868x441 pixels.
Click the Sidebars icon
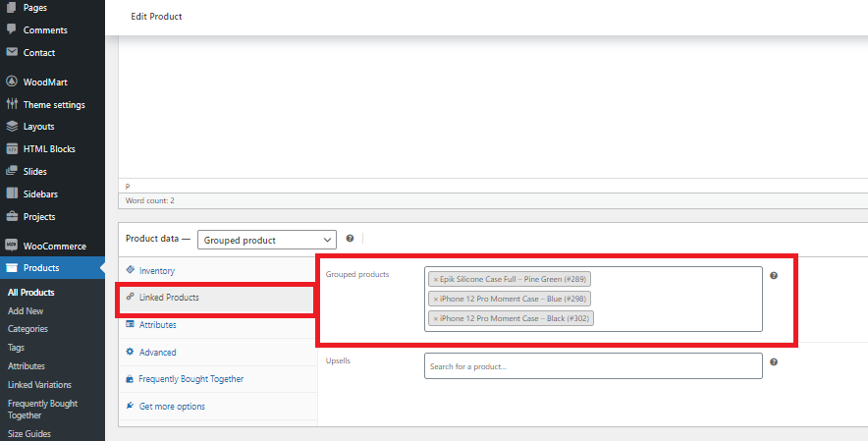(x=12, y=193)
